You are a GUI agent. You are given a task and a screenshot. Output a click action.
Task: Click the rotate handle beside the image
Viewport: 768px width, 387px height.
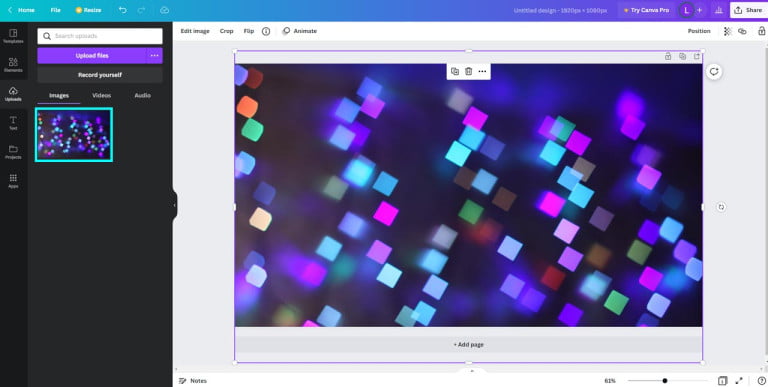click(x=721, y=207)
